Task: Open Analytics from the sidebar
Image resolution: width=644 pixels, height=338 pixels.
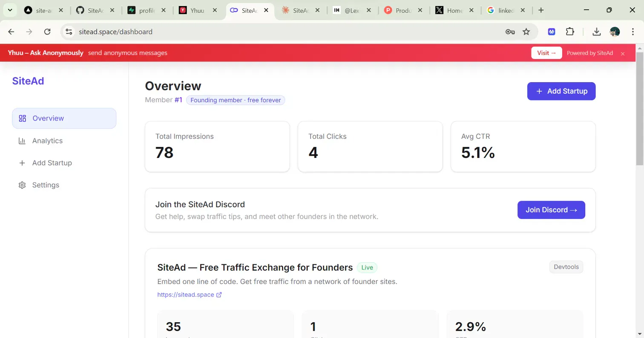Action: (x=64, y=140)
